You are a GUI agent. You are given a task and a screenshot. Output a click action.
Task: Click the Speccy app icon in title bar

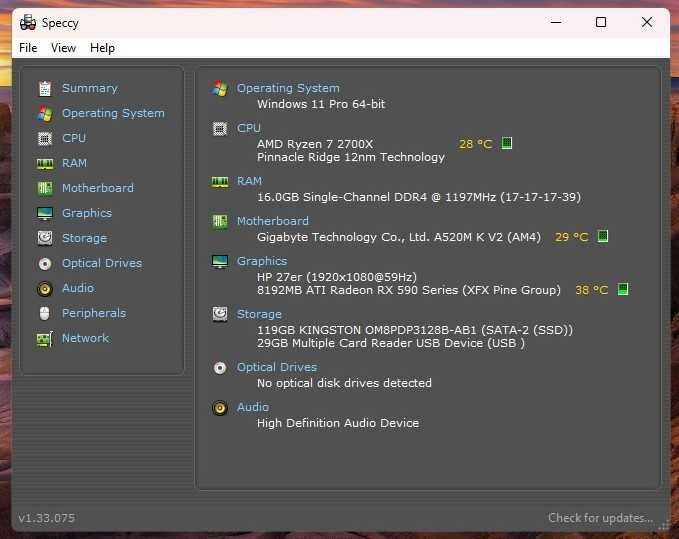(28, 23)
